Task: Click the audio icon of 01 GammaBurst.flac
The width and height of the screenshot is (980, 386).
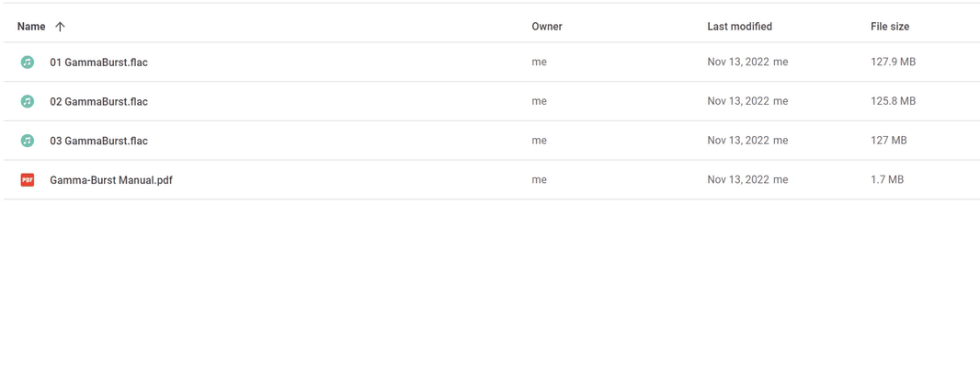Action: (x=27, y=62)
